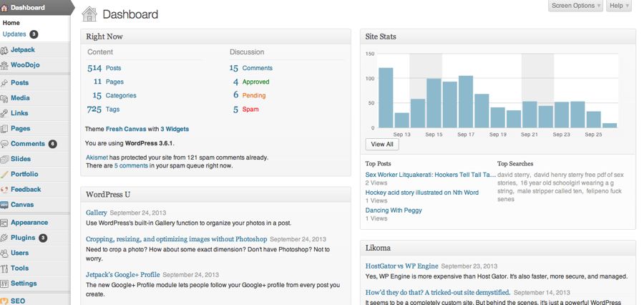Click the Slides sidebar icon
Viewport: 644px width, 305px height.
(x=4, y=159)
